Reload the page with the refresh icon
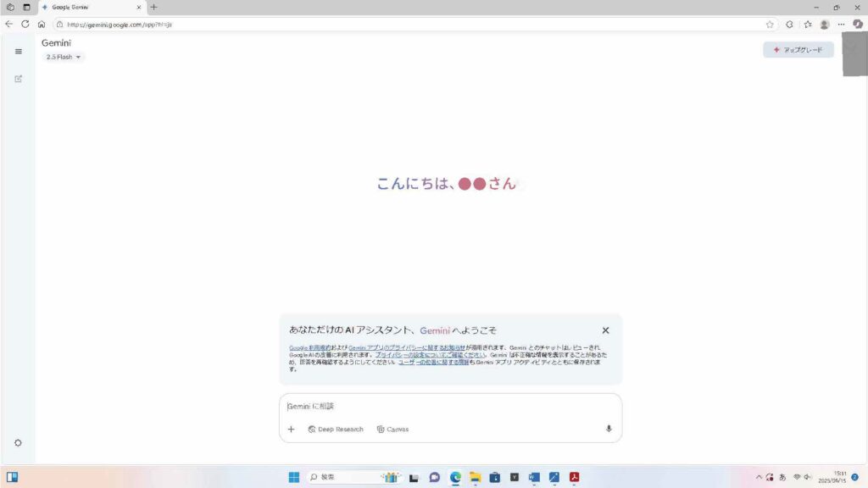 tap(25, 25)
